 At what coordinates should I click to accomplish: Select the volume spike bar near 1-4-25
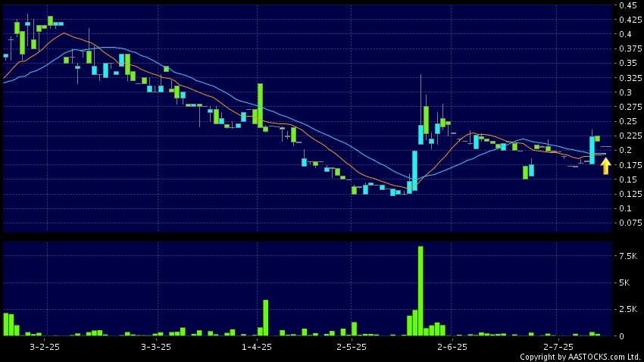pos(266,317)
